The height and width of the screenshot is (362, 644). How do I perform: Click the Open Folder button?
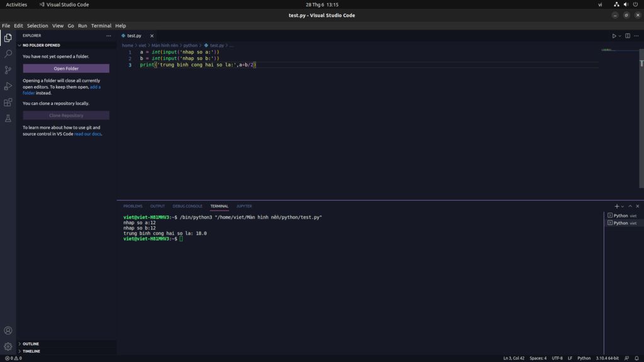(x=66, y=69)
